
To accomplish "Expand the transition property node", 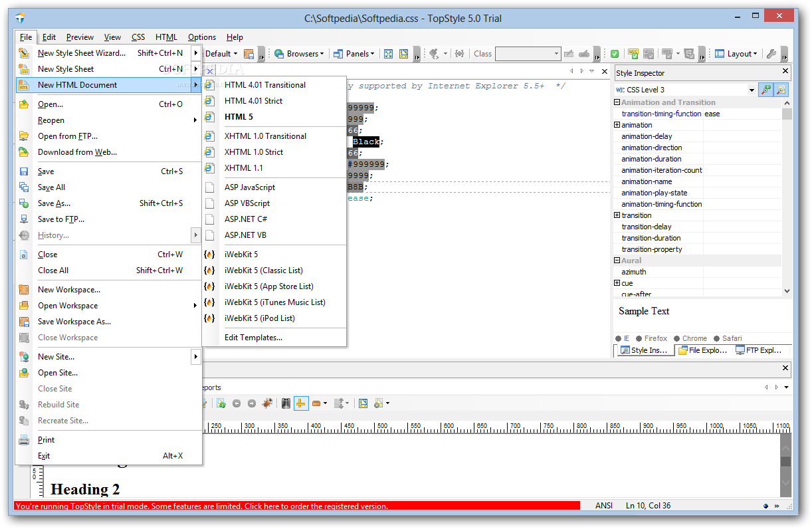I will pyautogui.click(x=617, y=215).
